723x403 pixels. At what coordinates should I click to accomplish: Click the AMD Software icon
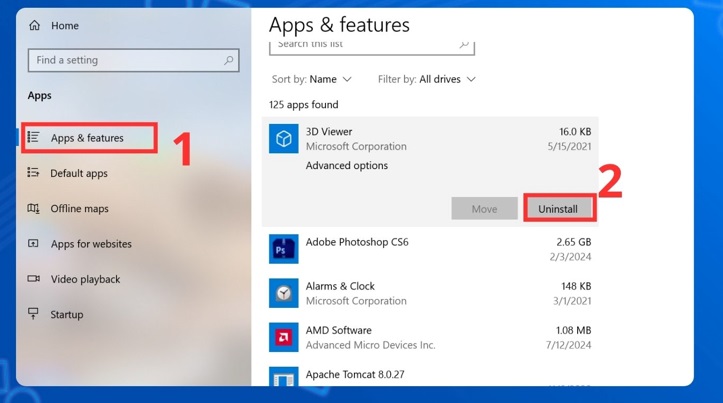click(x=284, y=337)
